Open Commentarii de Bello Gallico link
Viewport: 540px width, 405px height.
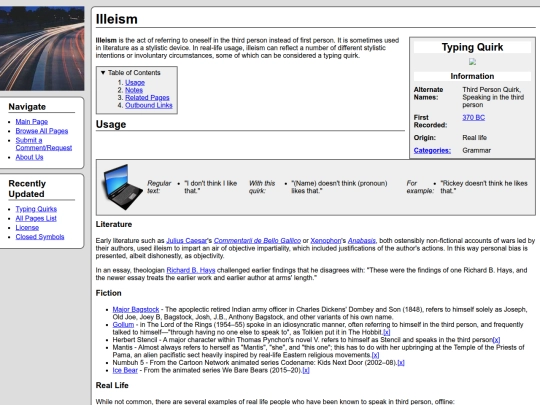tap(257, 241)
